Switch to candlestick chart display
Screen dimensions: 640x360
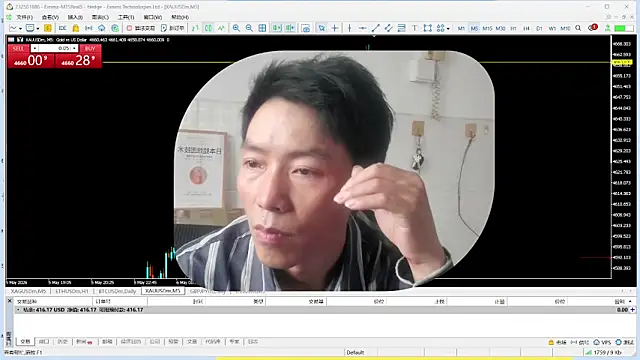click(x=208, y=28)
